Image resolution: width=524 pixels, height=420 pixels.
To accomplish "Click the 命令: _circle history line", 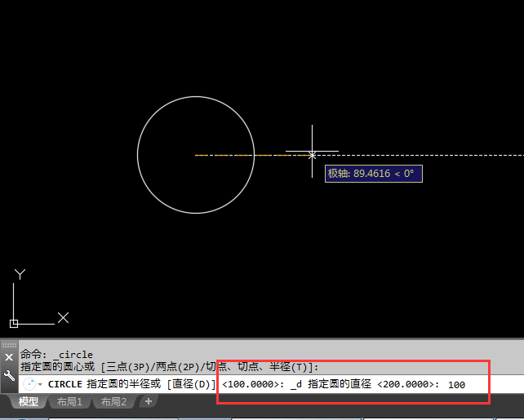I will click(56, 355).
